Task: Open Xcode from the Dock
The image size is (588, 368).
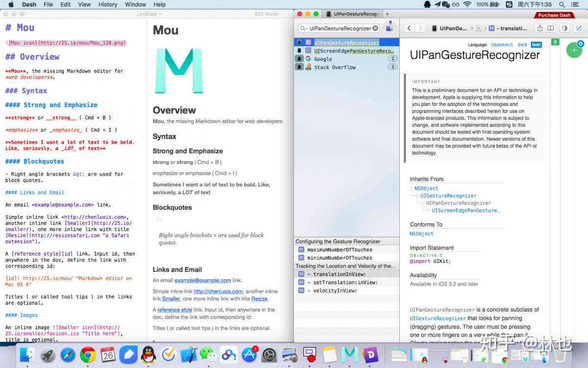Action: tap(188, 354)
